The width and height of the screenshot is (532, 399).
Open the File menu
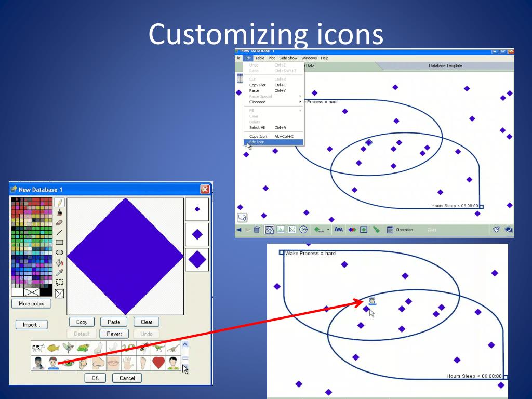pos(237,58)
